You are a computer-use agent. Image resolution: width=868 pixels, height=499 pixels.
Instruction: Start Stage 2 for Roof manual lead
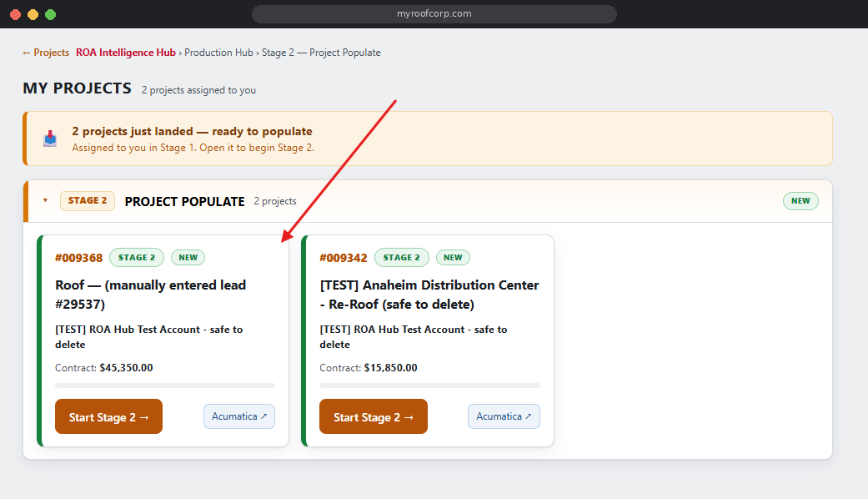(108, 416)
